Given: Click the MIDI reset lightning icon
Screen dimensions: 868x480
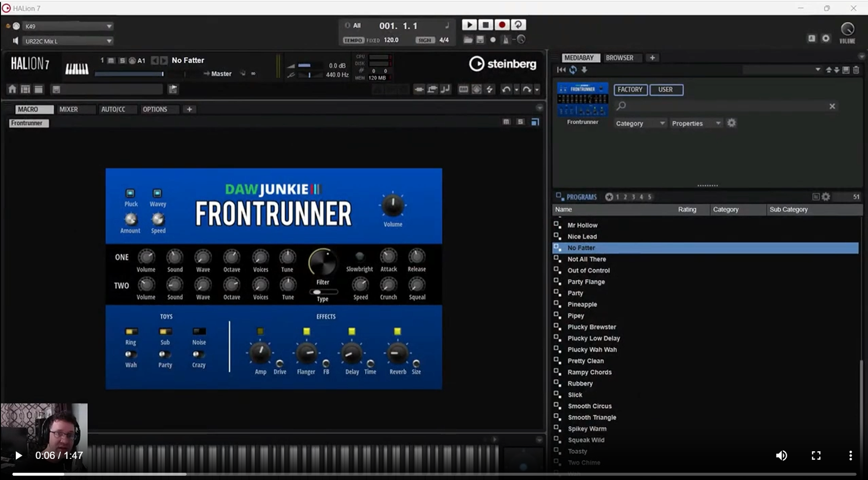Looking at the screenshot, I should (489, 89).
